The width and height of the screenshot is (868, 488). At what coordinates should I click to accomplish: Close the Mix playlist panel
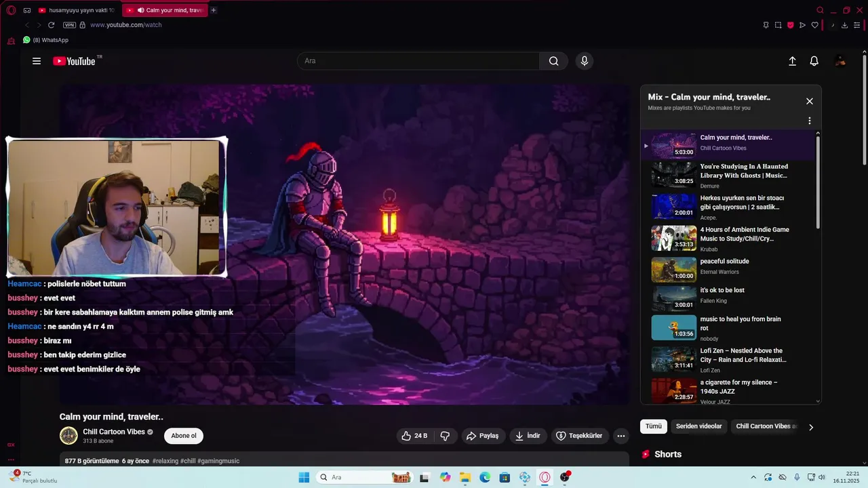pos(809,101)
